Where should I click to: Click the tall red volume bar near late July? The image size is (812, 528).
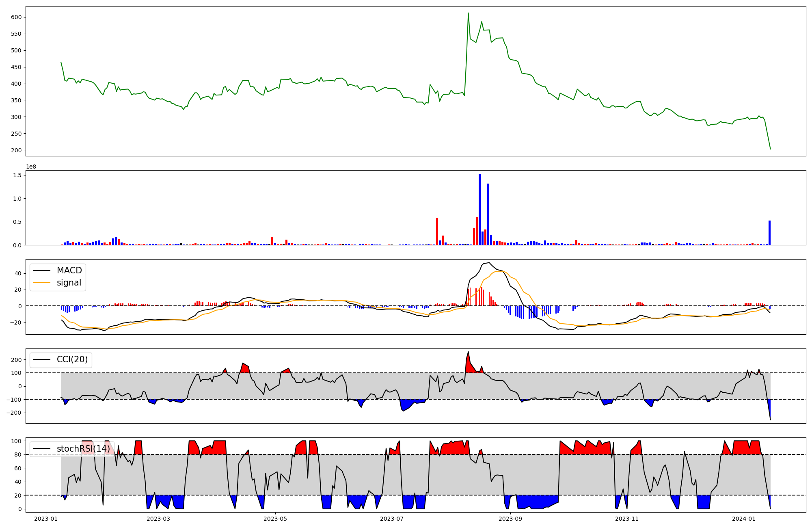[x=437, y=231]
